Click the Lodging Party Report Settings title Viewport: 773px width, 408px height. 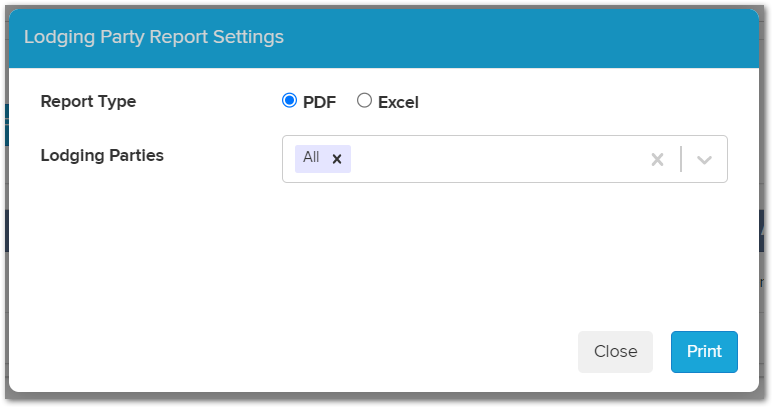154,37
